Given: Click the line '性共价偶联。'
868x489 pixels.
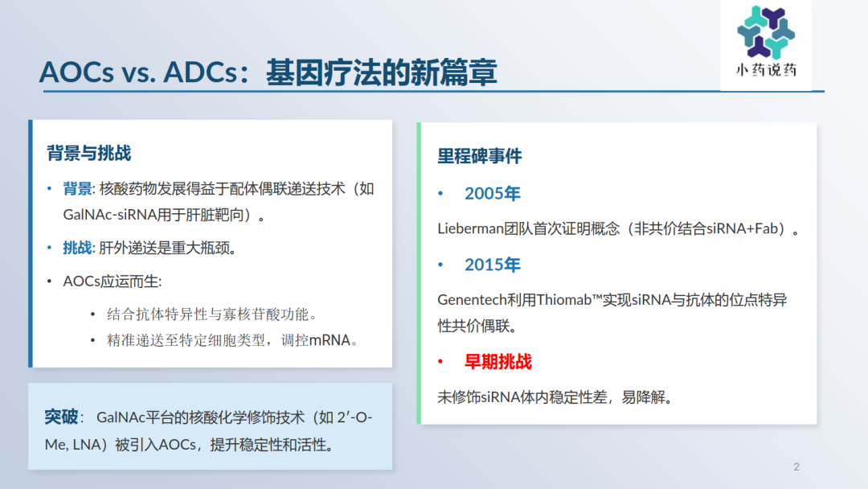Looking at the screenshot, I should [477, 326].
